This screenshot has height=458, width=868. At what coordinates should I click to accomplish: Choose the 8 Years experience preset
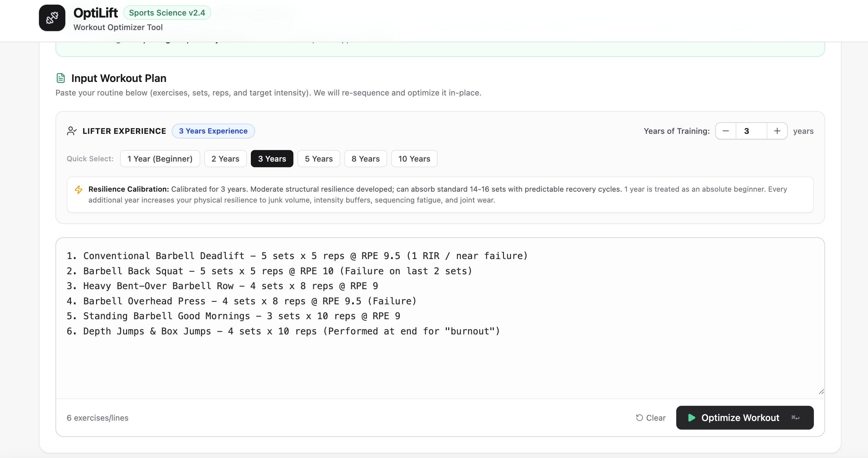(366, 159)
